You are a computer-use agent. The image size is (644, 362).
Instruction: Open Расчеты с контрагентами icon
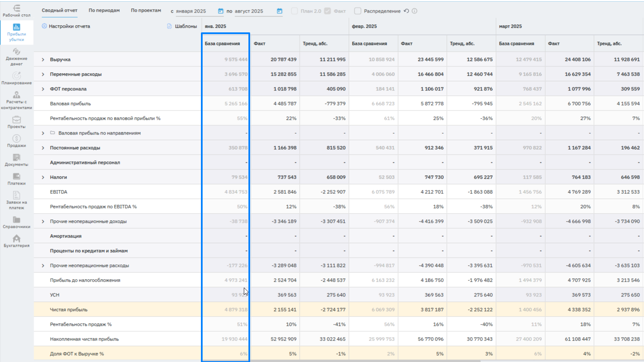click(16, 95)
